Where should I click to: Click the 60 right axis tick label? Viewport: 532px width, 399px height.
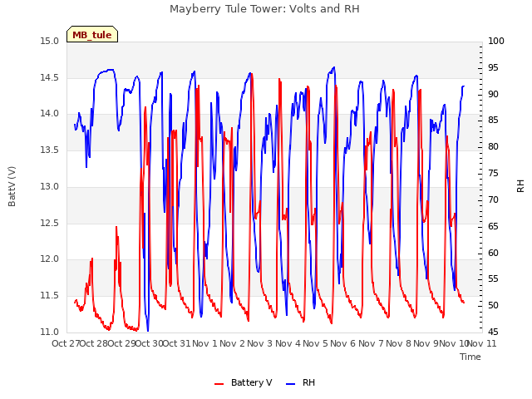click(493, 253)
